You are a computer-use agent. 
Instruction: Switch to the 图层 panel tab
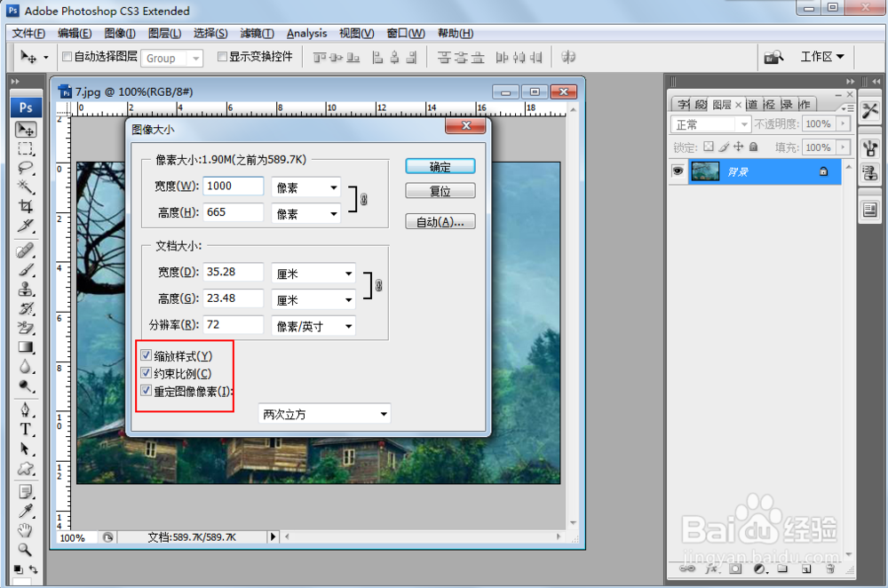point(724,103)
